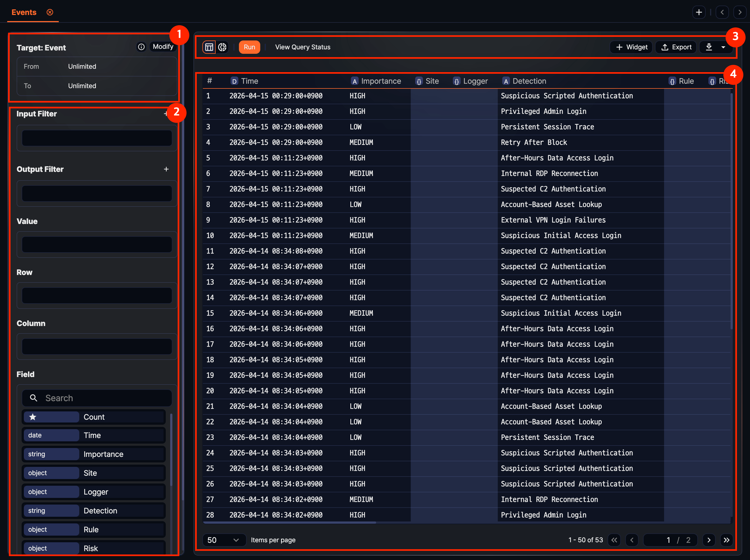Toggle star on Count field
750x560 pixels.
(x=33, y=417)
